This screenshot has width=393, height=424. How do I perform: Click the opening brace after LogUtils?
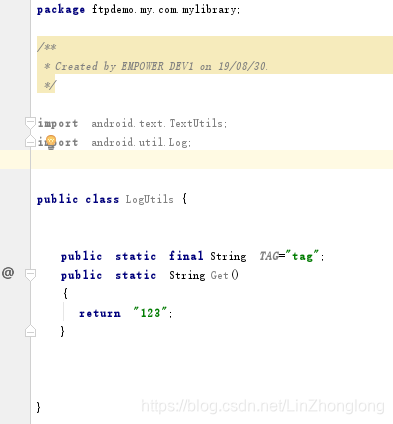click(x=184, y=199)
